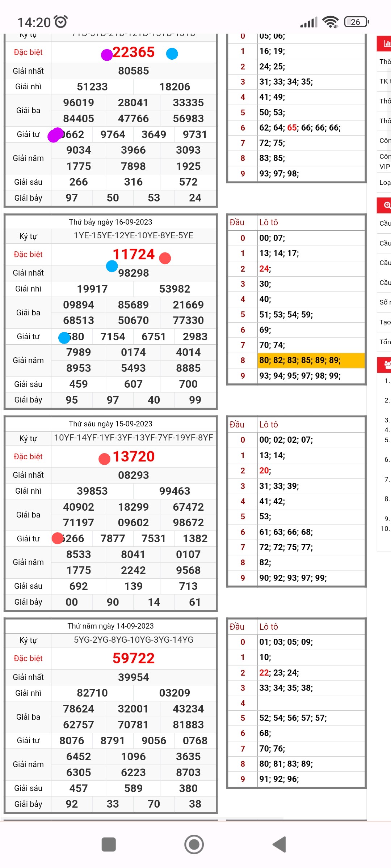Select the code '1YE-15YE-12YE-10YE-8YE-5YE'

click(134, 236)
